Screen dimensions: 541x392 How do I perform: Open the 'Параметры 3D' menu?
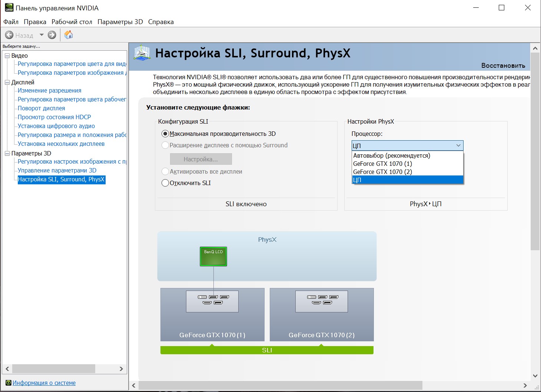(x=120, y=22)
